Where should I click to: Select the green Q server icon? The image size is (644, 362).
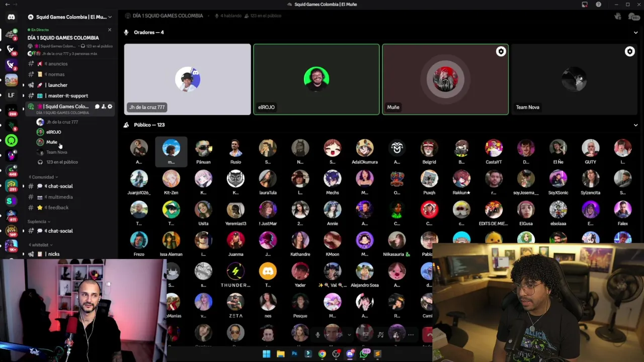(11, 141)
